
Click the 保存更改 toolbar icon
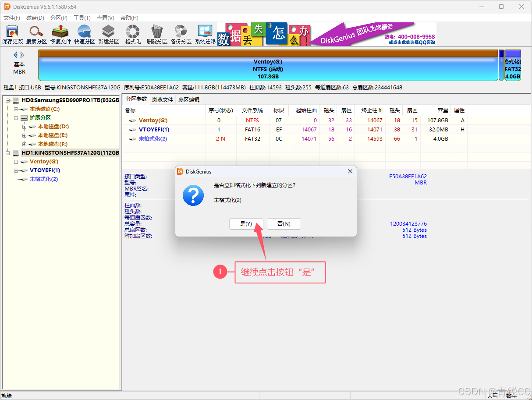[12, 35]
